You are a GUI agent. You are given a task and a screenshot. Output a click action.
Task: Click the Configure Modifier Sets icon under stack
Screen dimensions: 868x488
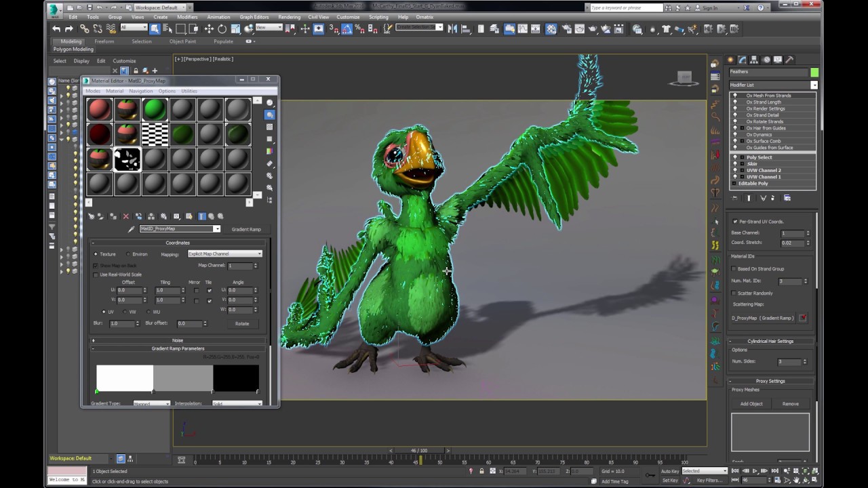pos(787,198)
